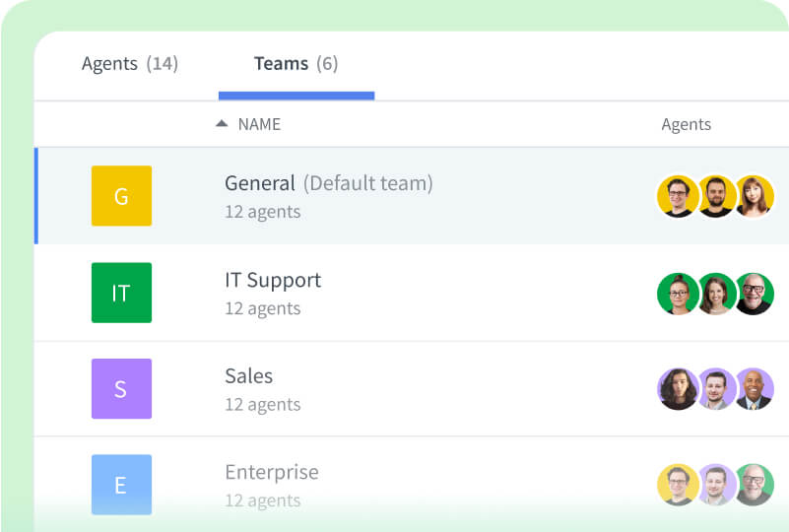The height and width of the screenshot is (532, 789).
Task: Click first avatar in Sales row
Action: pyautogui.click(x=678, y=389)
